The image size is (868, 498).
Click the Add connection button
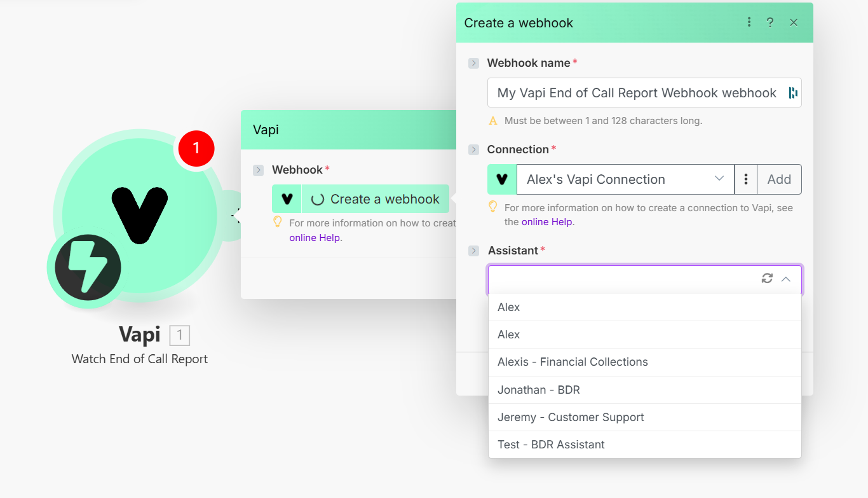[x=779, y=179]
